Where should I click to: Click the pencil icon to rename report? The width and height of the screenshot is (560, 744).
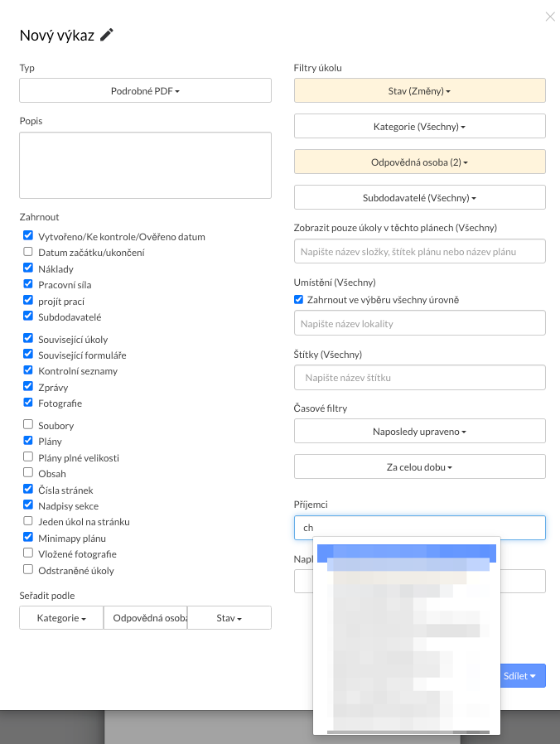[x=107, y=35]
